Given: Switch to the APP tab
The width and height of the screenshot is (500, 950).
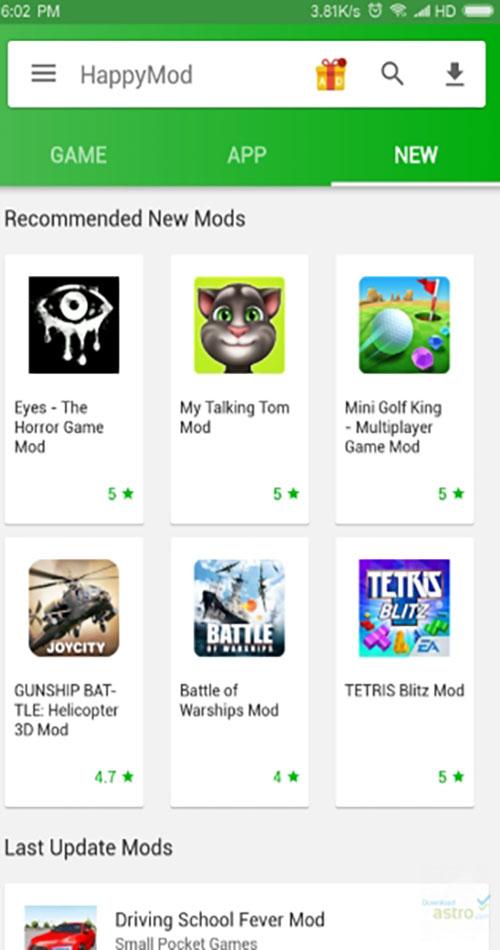Looking at the screenshot, I should (x=247, y=155).
